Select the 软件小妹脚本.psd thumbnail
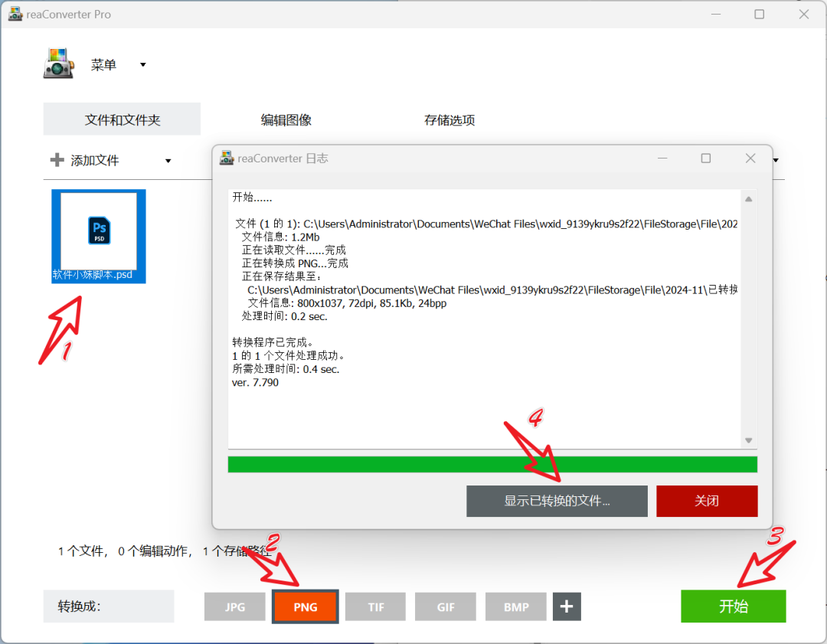827x644 pixels. pos(99,237)
